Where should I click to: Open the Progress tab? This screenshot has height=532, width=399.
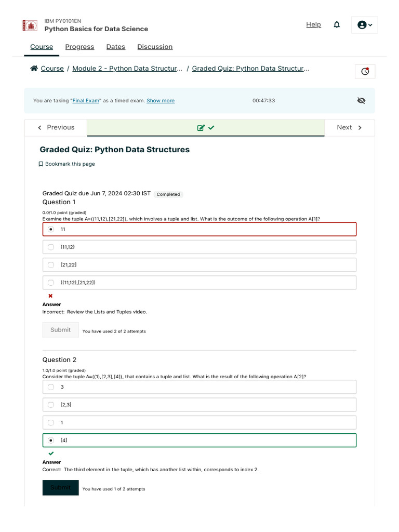[x=79, y=47]
